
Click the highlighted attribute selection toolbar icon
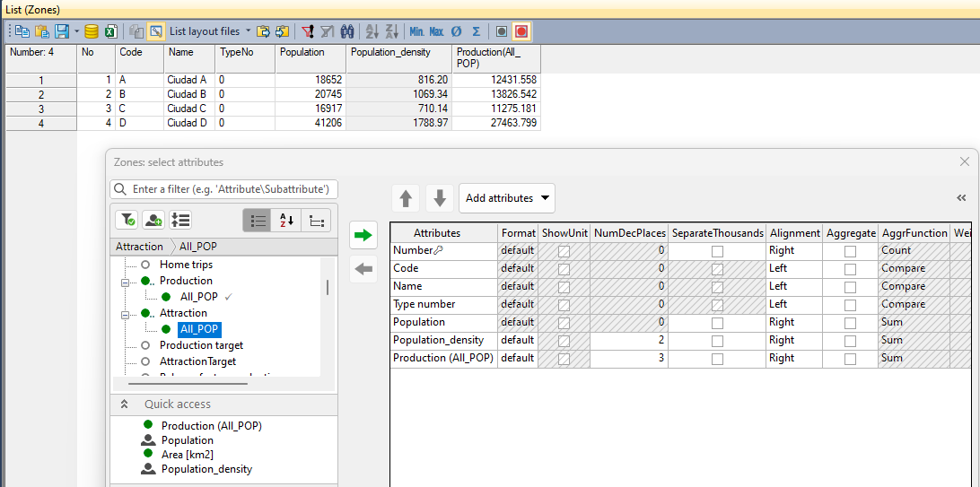156,31
